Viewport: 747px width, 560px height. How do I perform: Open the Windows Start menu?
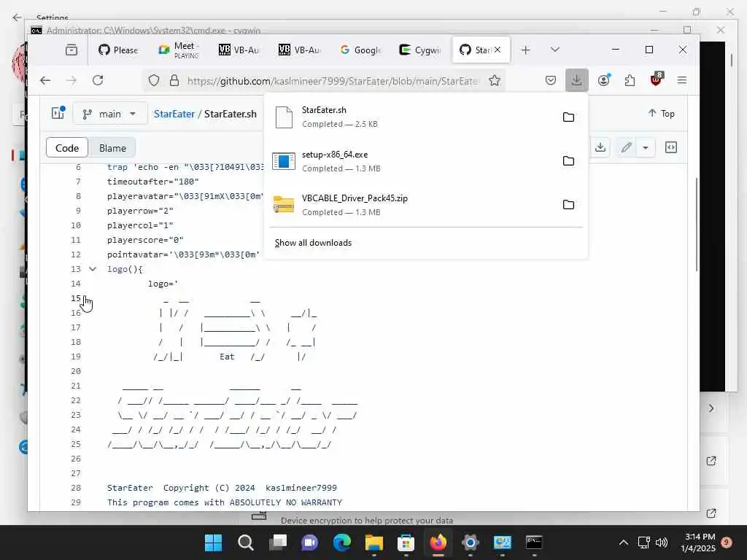click(x=213, y=542)
